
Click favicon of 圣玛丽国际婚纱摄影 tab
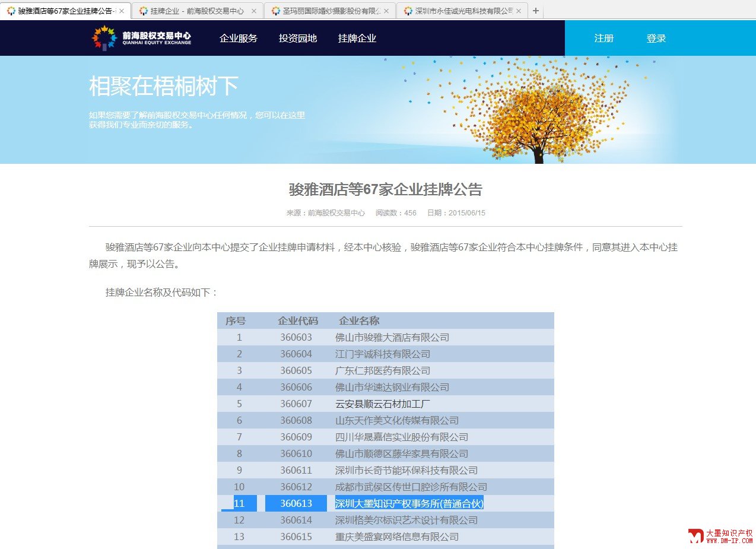276,11
